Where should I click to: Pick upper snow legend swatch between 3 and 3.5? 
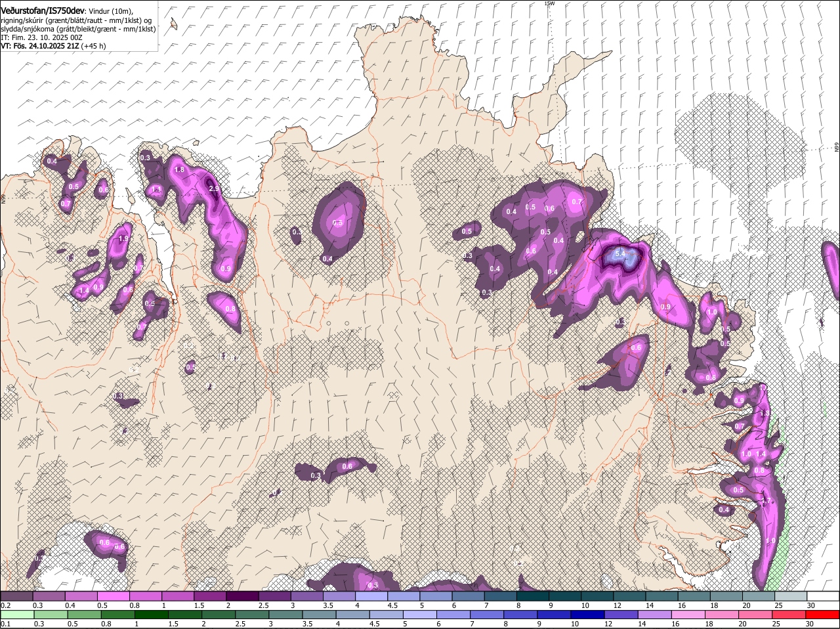click(x=307, y=596)
